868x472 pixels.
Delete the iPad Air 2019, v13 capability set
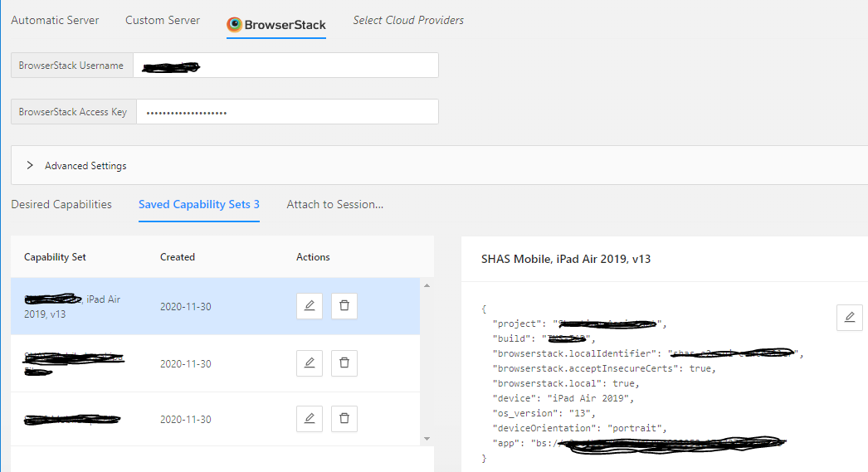pyautogui.click(x=344, y=306)
